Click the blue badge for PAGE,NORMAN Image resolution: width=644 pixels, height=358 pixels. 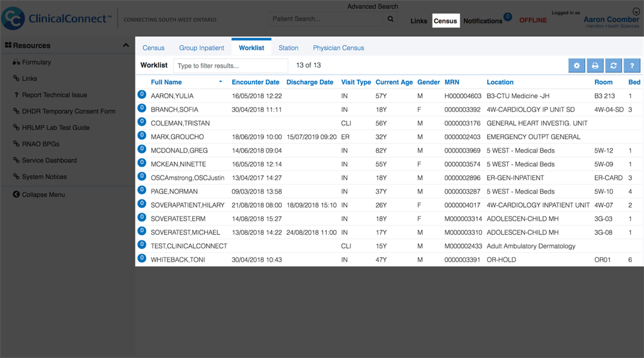pos(141,189)
